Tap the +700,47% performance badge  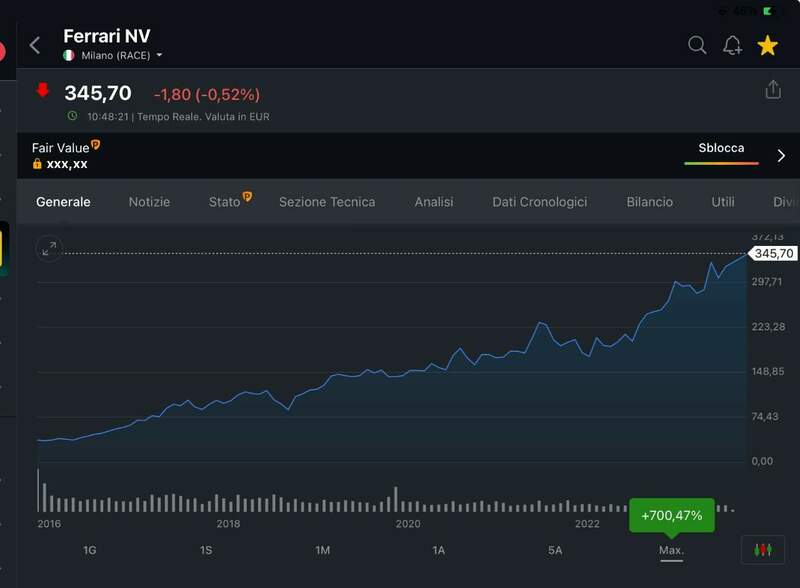click(671, 516)
